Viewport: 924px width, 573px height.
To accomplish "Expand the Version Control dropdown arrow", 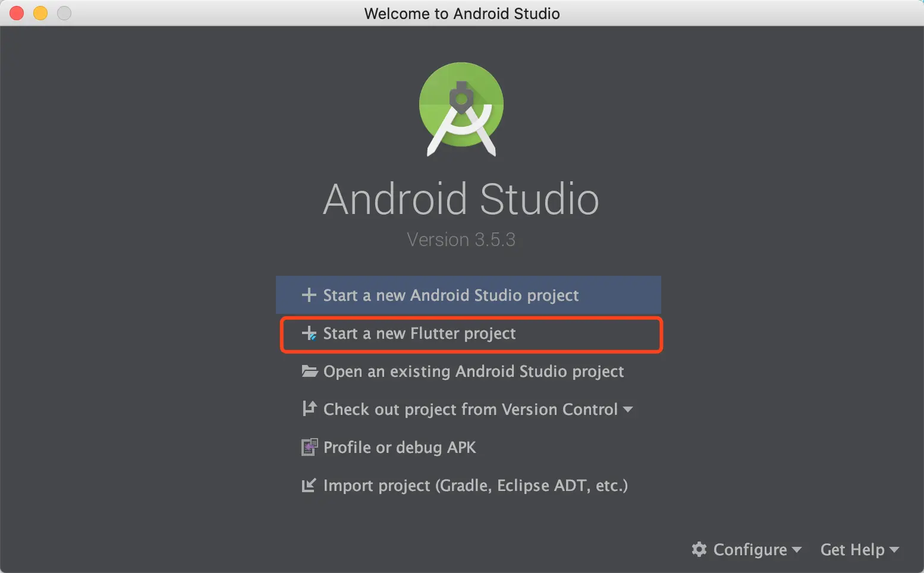I will 628,410.
